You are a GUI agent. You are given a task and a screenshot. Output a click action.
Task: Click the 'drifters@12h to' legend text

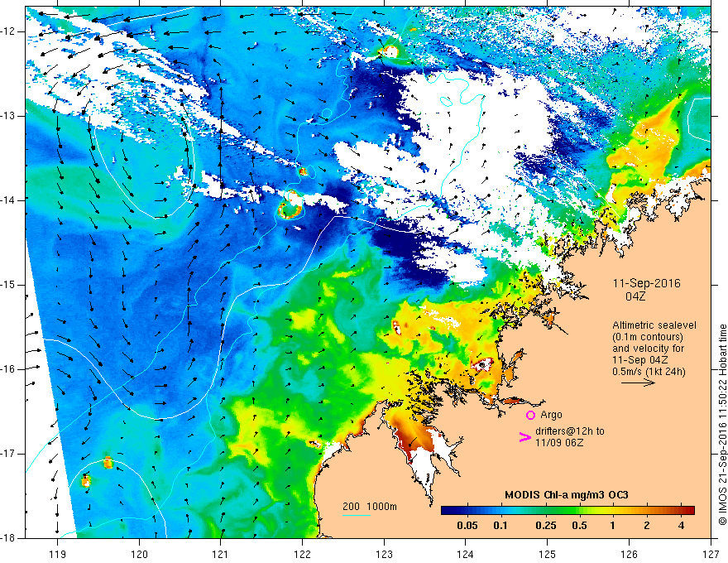tap(570, 431)
